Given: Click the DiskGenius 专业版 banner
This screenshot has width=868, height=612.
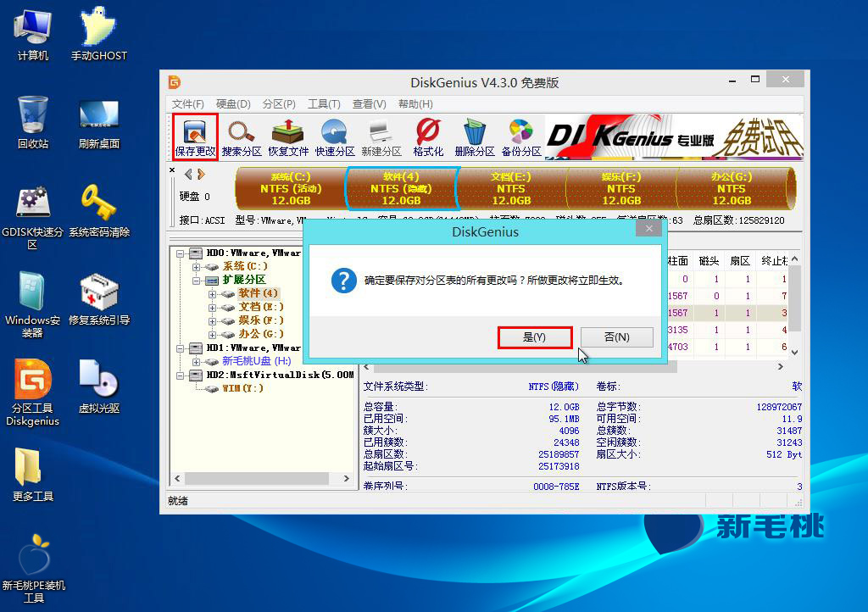Looking at the screenshot, I should (674, 137).
